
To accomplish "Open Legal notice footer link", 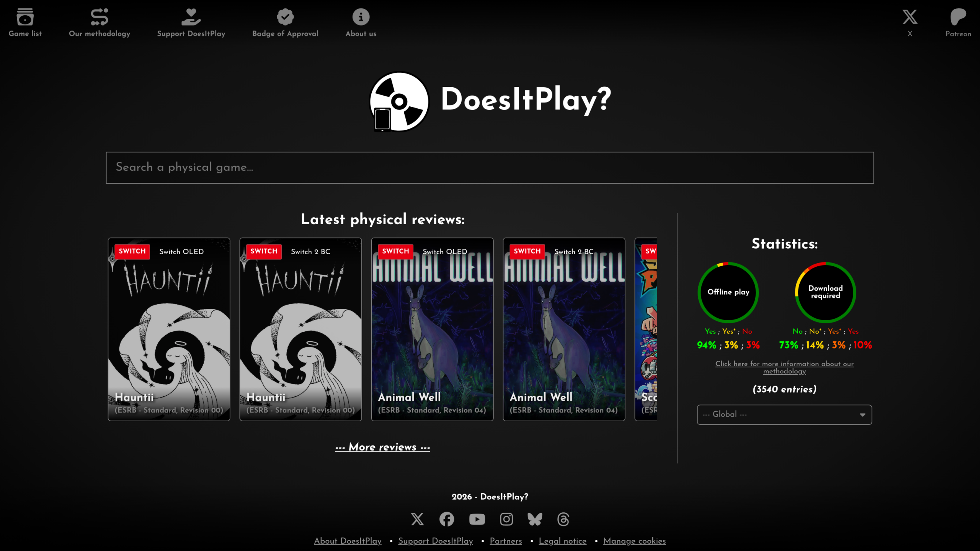I will [x=563, y=541].
